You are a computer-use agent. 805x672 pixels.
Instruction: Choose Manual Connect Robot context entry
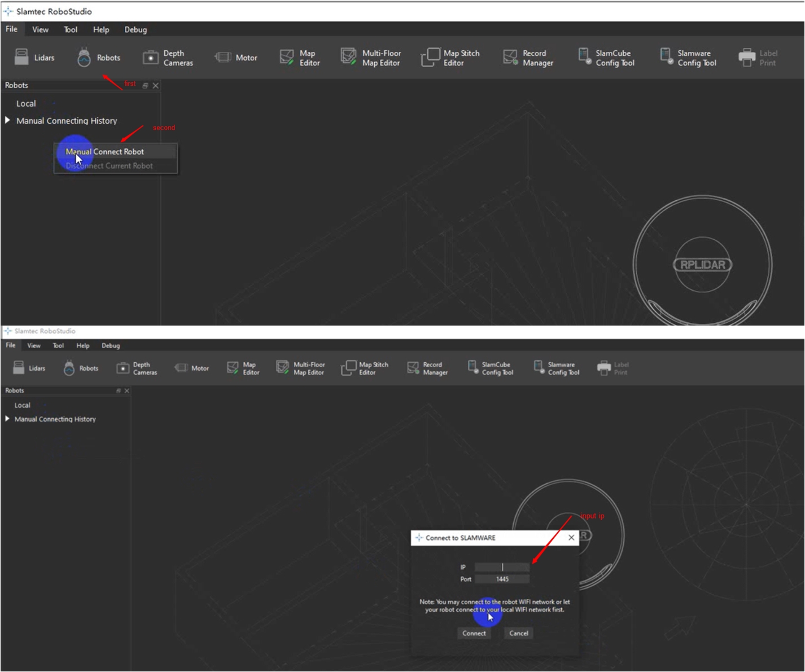[x=116, y=151]
